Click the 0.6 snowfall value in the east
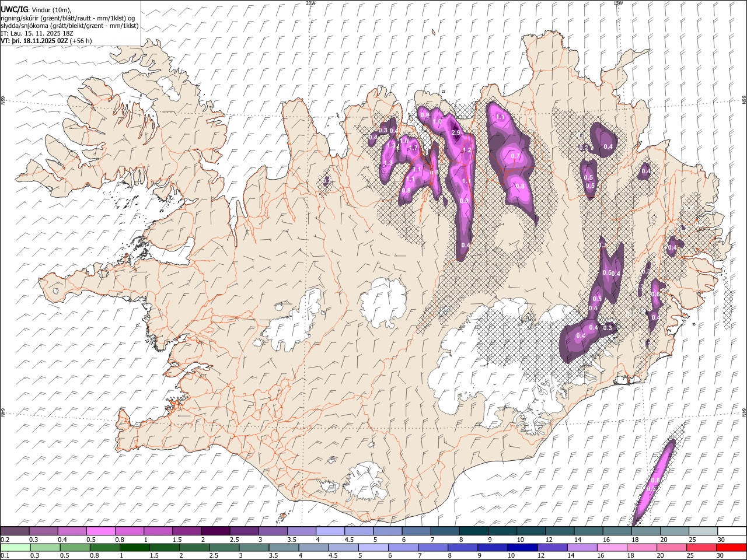Image resolution: width=747 pixels, height=560 pixels. (x=655, y=295)
